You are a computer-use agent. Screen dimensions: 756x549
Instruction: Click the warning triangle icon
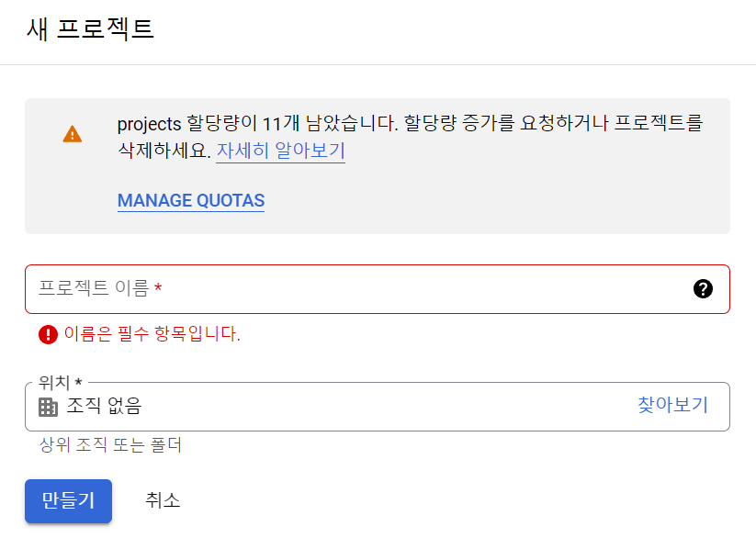73,134
